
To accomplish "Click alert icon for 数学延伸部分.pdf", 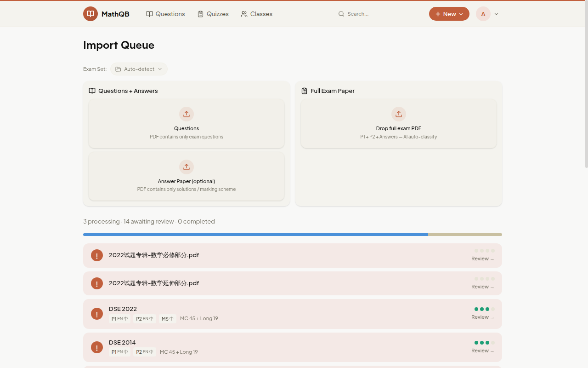I will click(x=97, y=283).
